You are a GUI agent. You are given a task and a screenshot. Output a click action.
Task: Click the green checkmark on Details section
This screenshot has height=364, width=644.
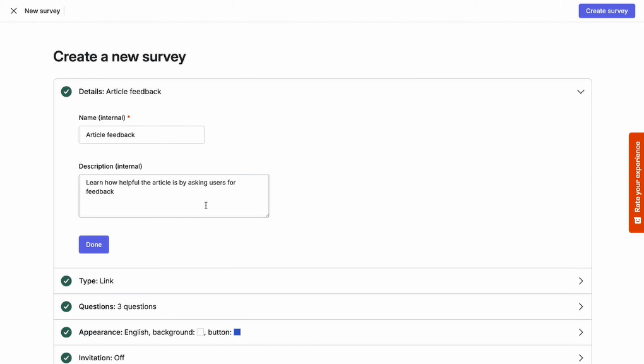[66, 91]
